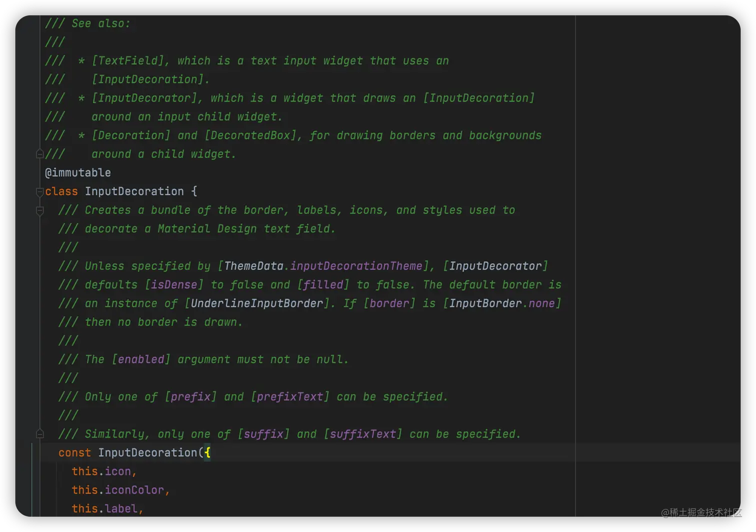Click the [enabled] doc reference

click(x=141, y=360)
